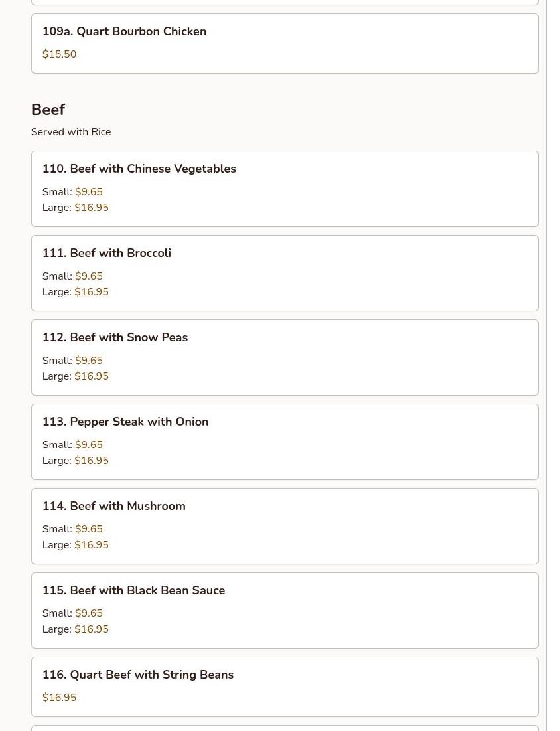Viewport: 560px width, 731px height.
Task: Click the Beef section heading
Action: click(x=48, y=110)
